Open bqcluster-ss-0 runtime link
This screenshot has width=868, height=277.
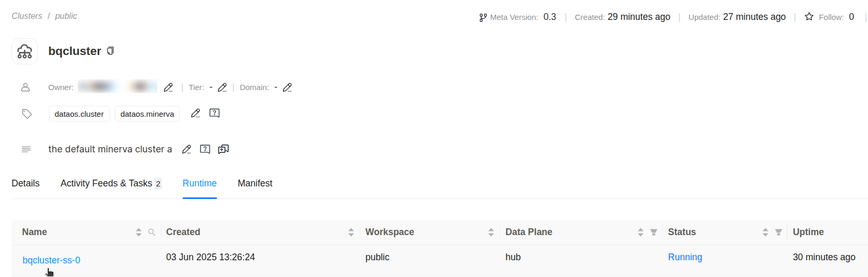[x=51, y=260]
